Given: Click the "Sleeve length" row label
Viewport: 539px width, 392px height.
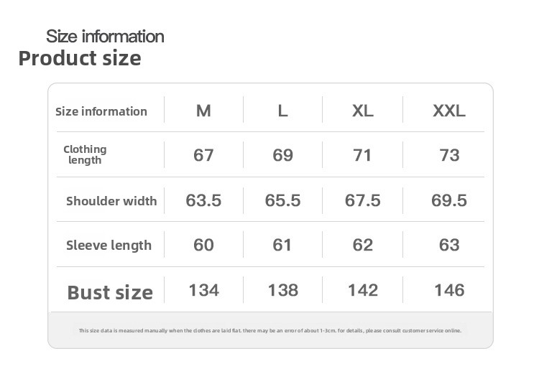Looking at the screenshot, I should [x=109, y=246].
